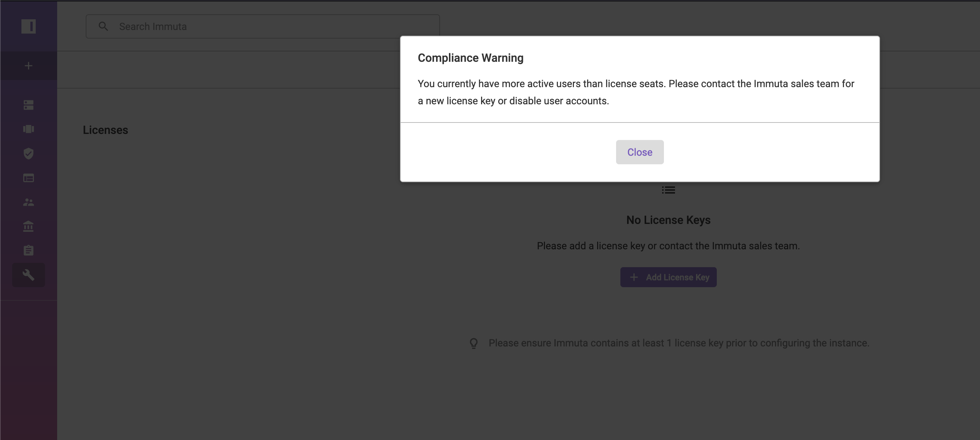The width and height of the screenshot is (980, 440).
Task: Open Audit clipboard icon
Action: click(x=29, y=251)
